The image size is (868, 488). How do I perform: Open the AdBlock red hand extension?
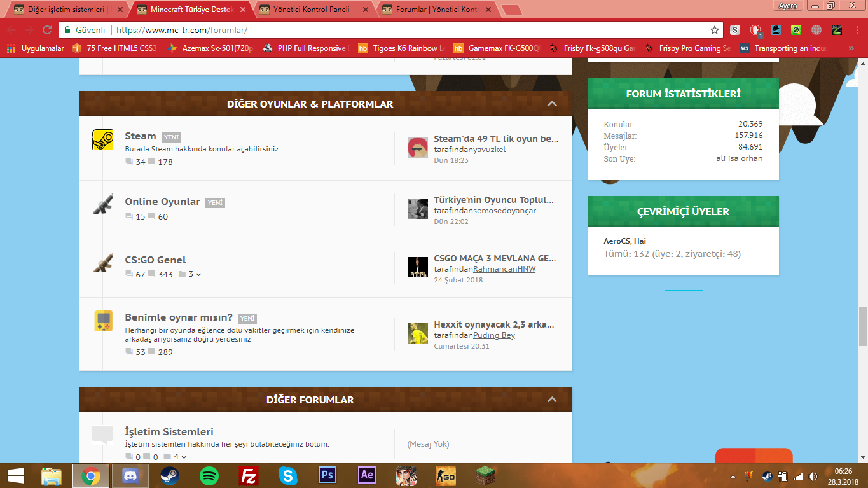(755, 30)
